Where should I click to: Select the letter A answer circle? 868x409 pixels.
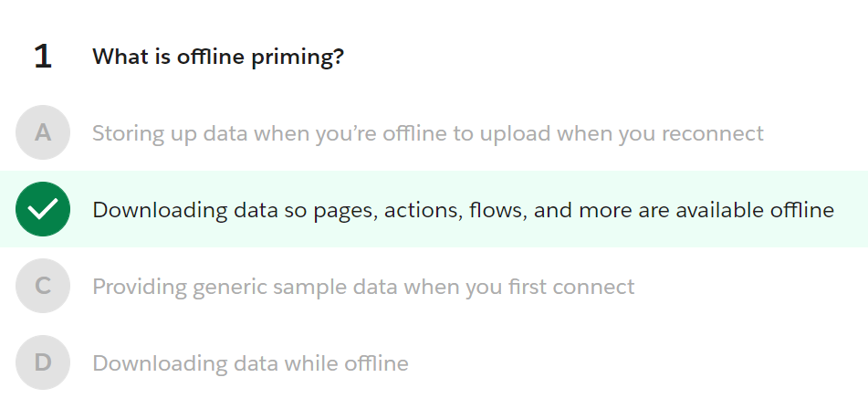(43, 132)
